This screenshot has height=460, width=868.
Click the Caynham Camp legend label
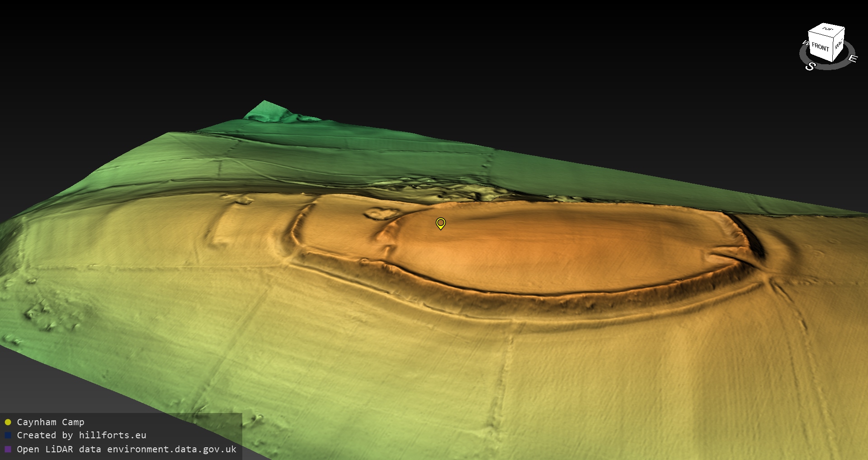(x=50, y=422)
